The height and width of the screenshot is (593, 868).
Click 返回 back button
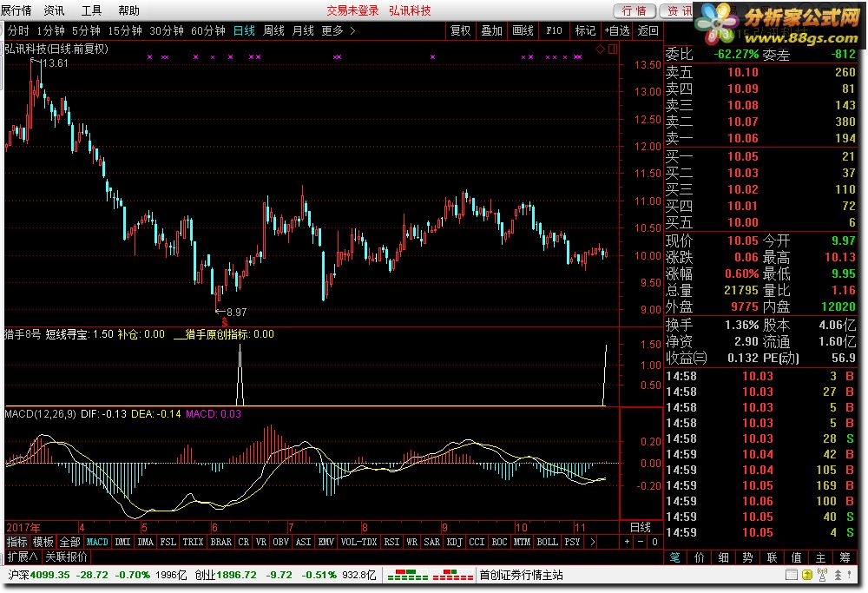pos(648,31)
